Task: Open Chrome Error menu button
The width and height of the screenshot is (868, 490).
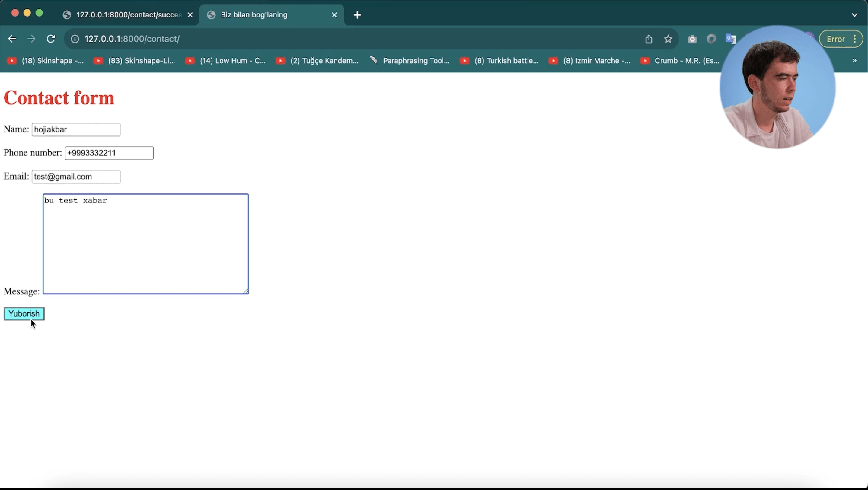Action: [x=840, y=39]
